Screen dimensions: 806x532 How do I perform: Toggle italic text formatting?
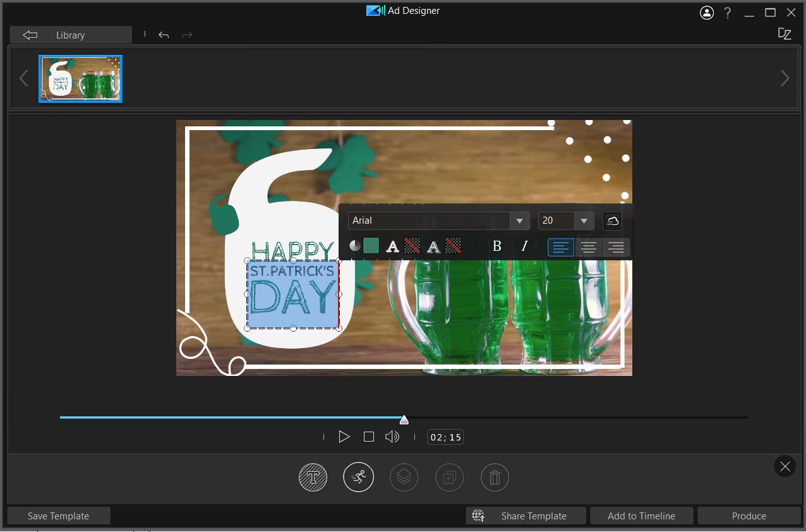click(524, 246)
